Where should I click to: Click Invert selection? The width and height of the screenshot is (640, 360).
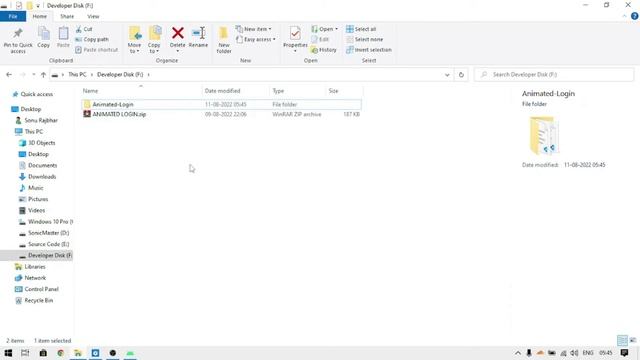pyautogui.click(x=369, y=50)
